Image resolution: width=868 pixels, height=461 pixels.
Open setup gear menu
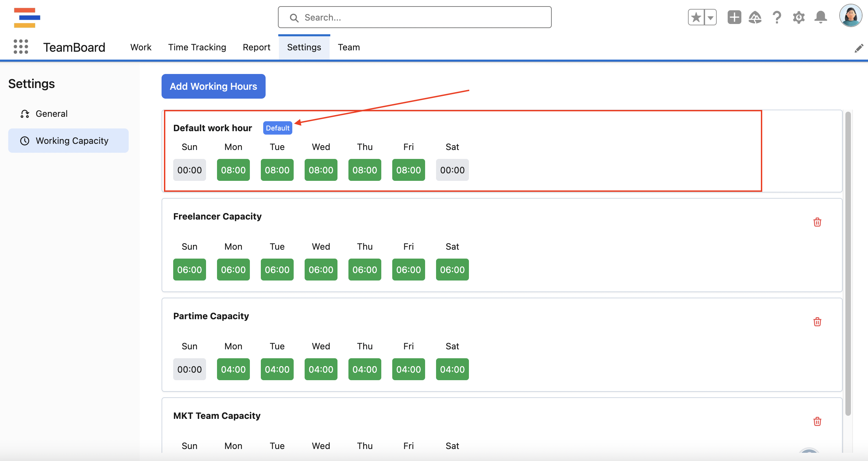point(799,17)
